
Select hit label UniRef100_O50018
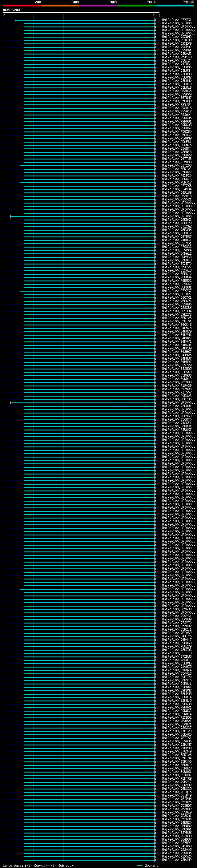[x=177, y=674]
